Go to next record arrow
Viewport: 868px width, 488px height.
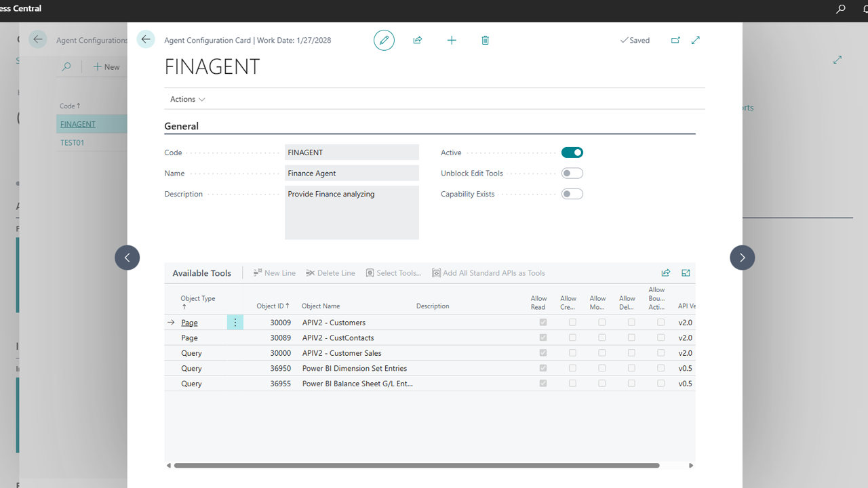tap(742, 258)
